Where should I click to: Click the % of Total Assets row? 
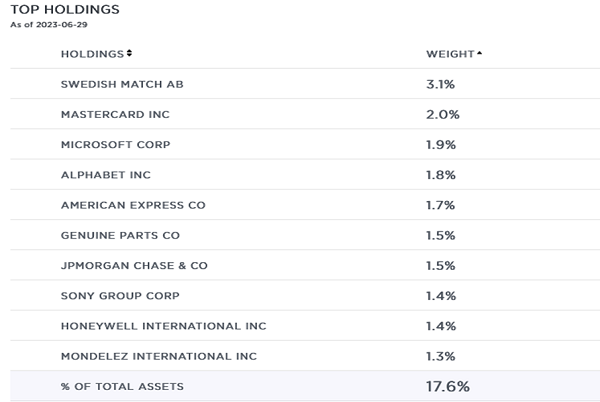[305, 386]
